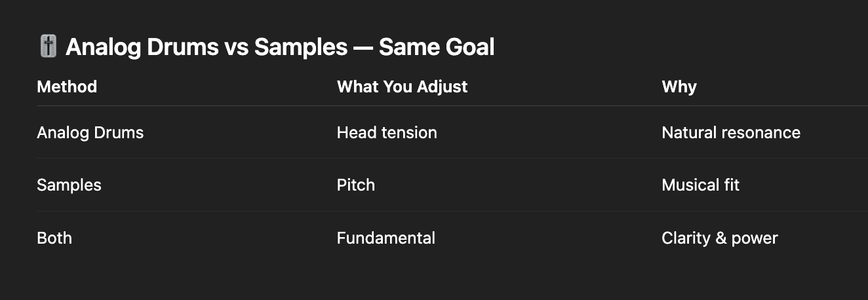Click the "Head tension" table cell

(x=387, y=132)
